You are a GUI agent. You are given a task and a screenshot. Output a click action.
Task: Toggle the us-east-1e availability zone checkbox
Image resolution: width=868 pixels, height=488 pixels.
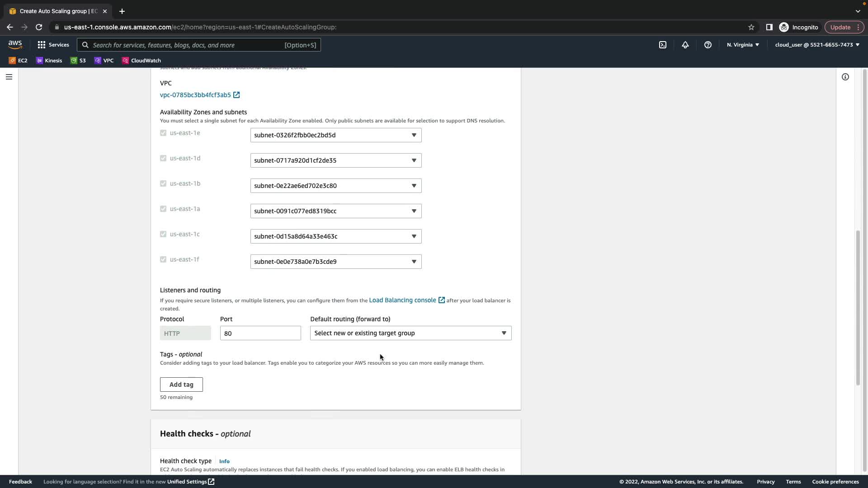pos(163,133)
